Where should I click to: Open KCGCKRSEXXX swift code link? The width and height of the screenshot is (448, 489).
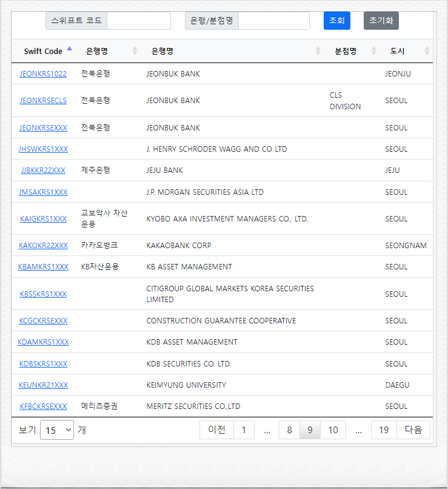(x=43, y=320)
